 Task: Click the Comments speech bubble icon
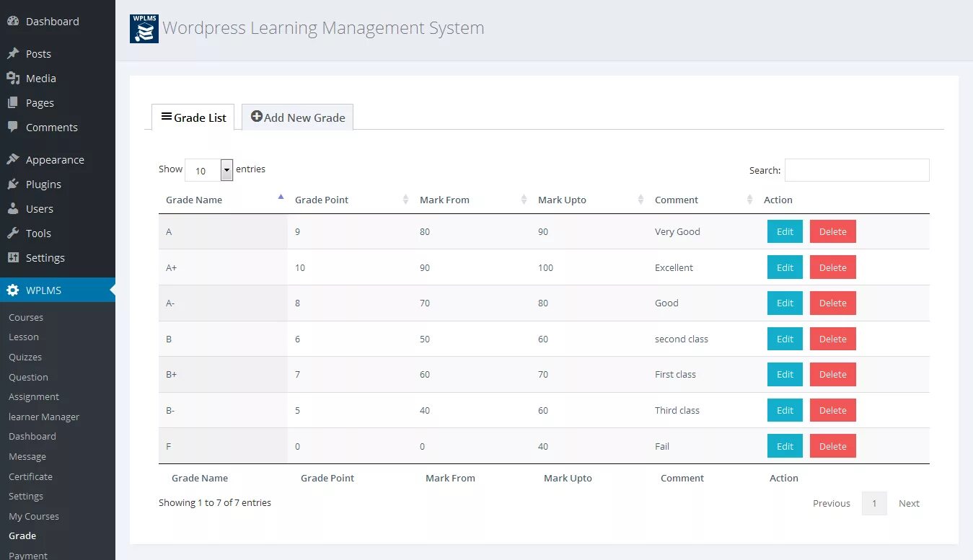click(13, 127)
